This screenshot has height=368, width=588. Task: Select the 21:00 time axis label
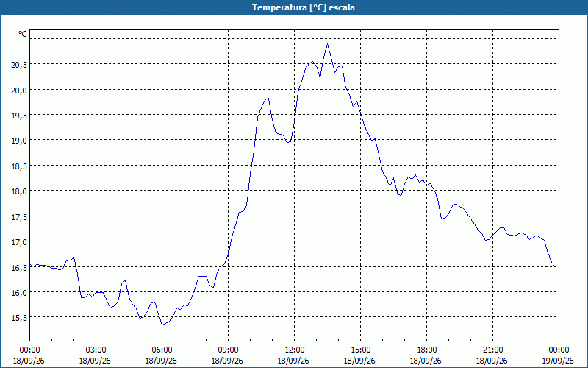coord(492,350)
